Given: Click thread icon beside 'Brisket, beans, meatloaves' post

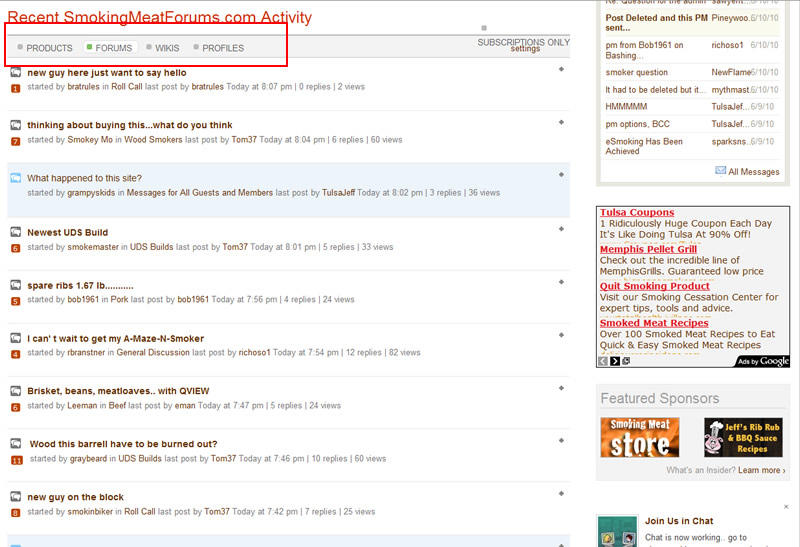Looking at the screenshot, I should point(15,391).
